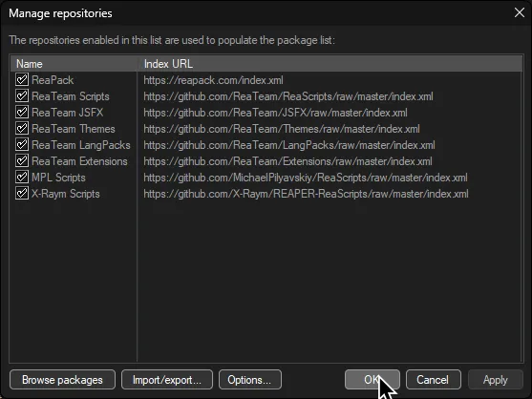Select the ReaTeam Extensions name
The width and height of the screenshot is (532, 399).
coord(79,161)
